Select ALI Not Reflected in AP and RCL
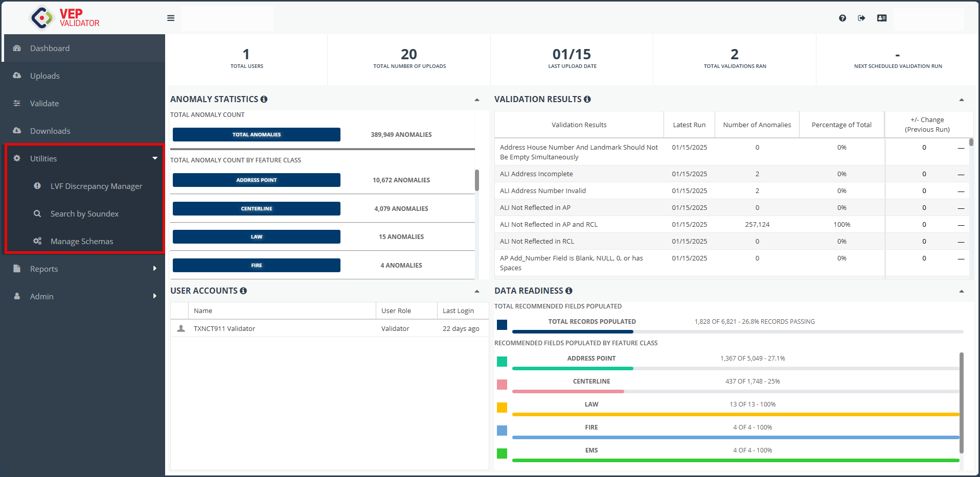Image resolution: width=980 pixels, height=477 pixels. [732, 224]
